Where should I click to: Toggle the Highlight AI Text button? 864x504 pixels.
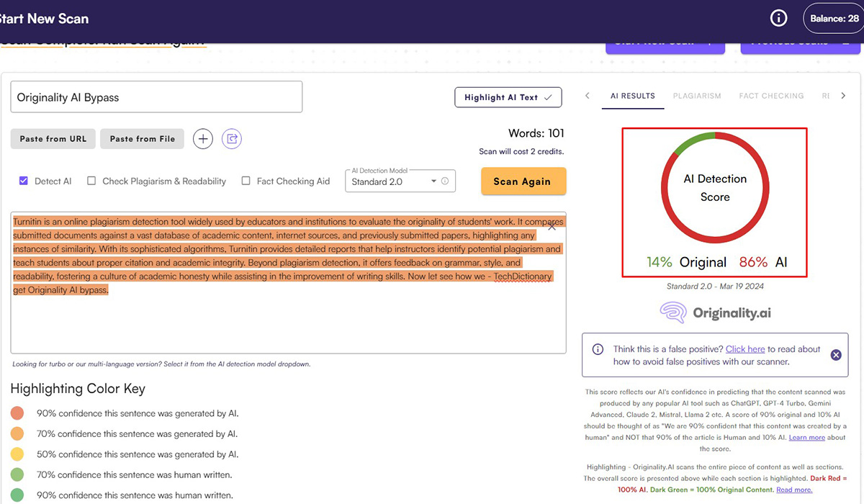point(508,97)
